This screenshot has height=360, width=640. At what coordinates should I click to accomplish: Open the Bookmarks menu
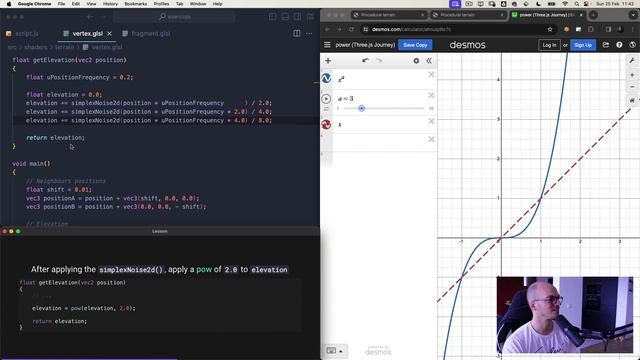[136, 4]
